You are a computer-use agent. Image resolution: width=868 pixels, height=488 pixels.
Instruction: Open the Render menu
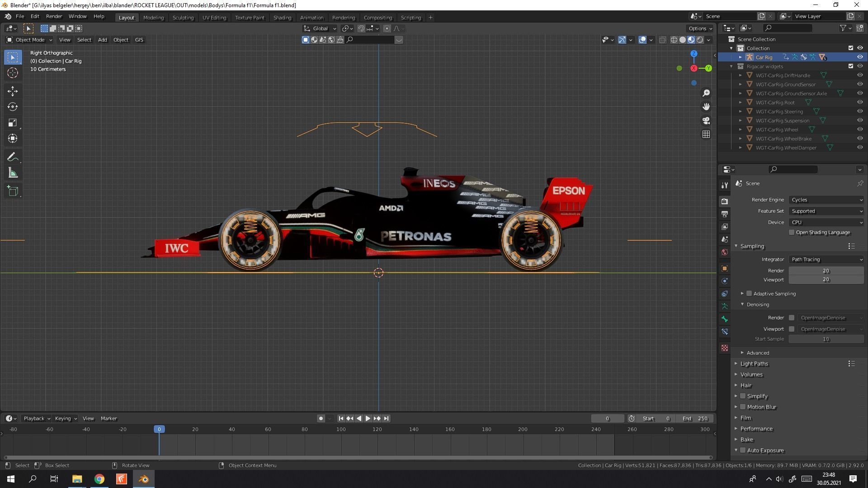point(54,16)
